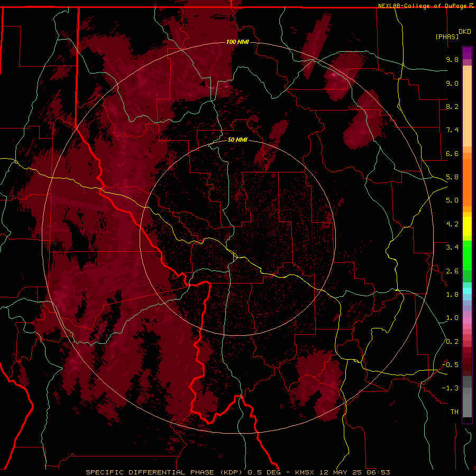Select the -1.3 scale value
The height and width of the screenshot is (476, 476).
[450, 388]
